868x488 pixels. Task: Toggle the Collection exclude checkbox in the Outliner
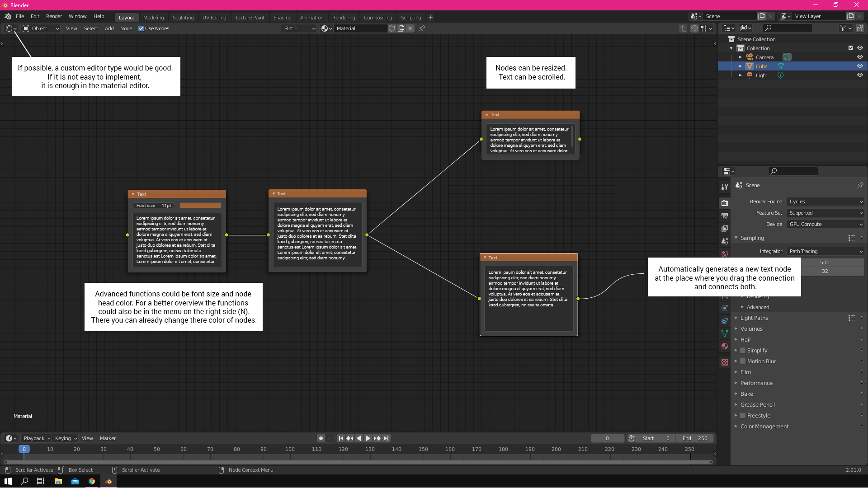tap(851, 48)
